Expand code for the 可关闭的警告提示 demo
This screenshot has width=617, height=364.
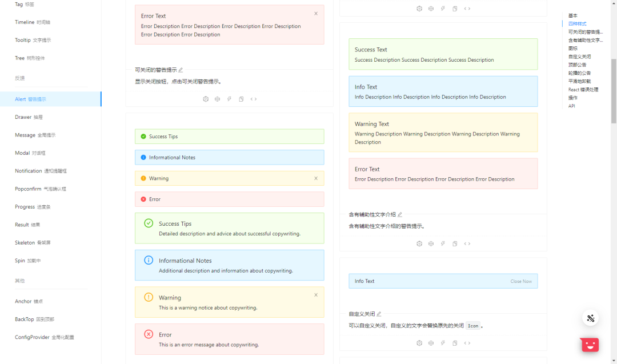253,99
